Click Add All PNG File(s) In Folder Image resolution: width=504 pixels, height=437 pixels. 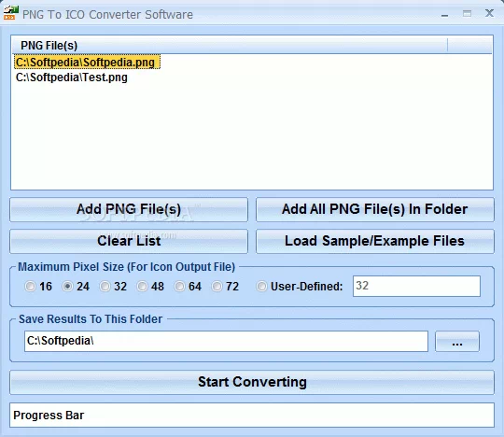click(375, 210)
